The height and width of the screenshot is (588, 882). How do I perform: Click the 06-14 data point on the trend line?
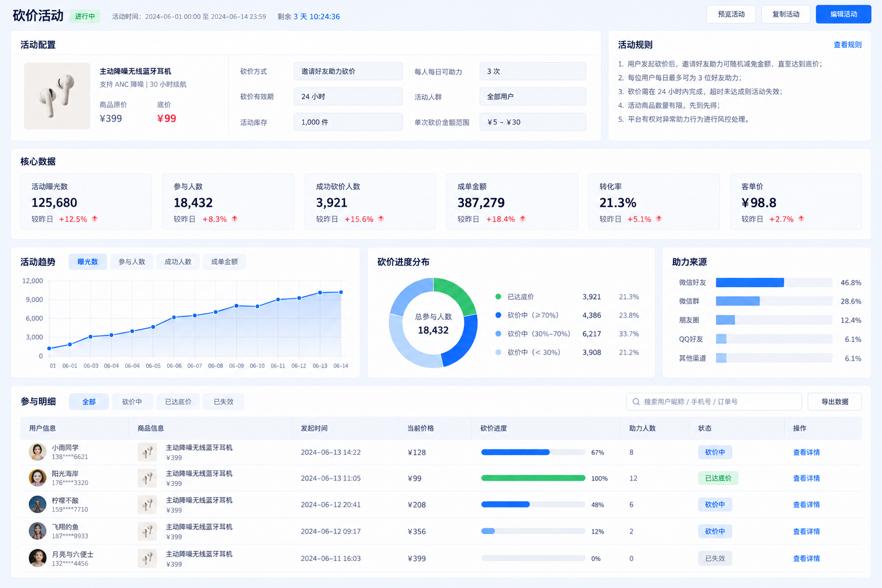pos(341,292)
